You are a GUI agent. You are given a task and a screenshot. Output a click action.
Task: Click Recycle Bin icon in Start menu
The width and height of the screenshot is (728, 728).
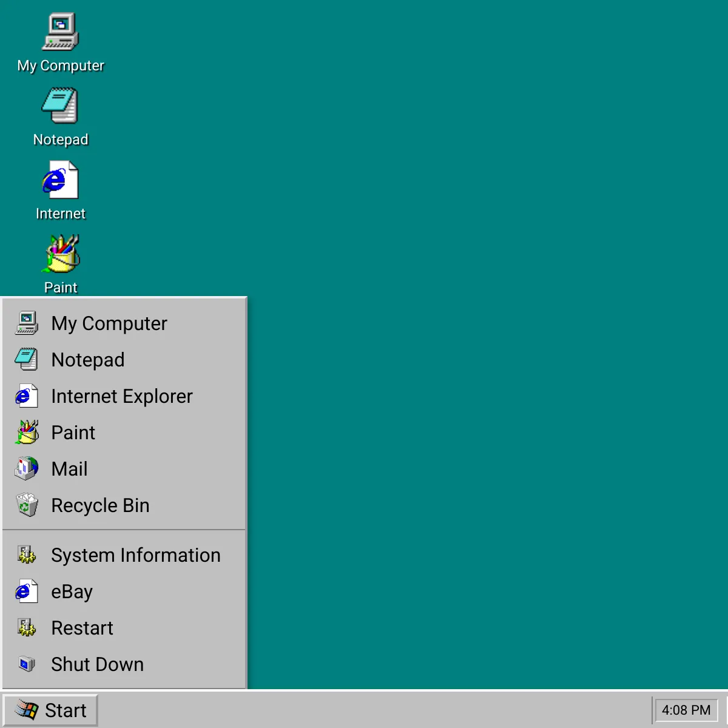coord(27,505)
